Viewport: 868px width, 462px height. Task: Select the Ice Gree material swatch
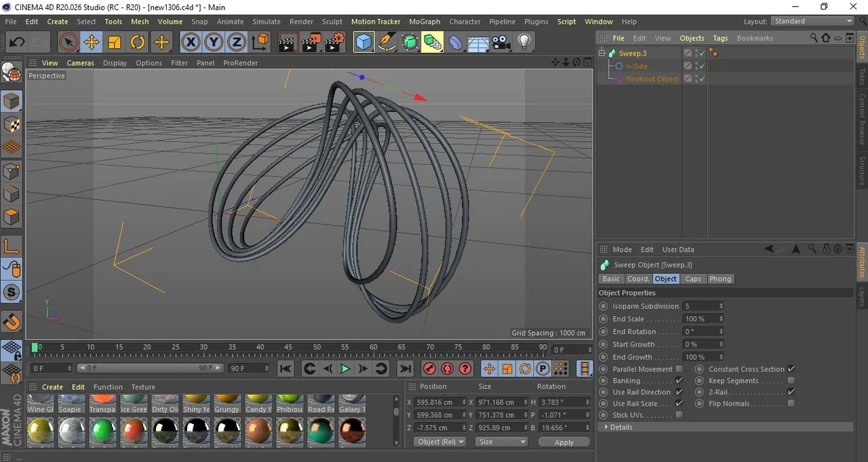(x=134, y=404)
